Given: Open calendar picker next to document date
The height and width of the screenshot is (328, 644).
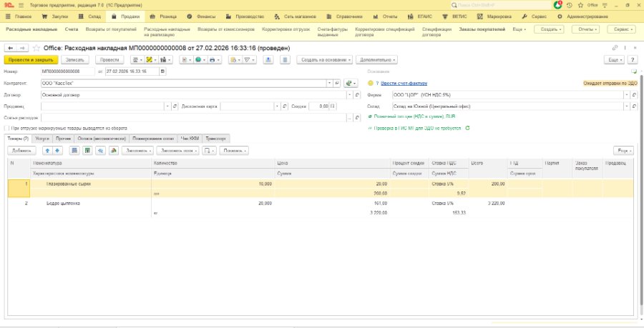Looking at the screenshot, I should pyautogui.click(x=162, y=71).
